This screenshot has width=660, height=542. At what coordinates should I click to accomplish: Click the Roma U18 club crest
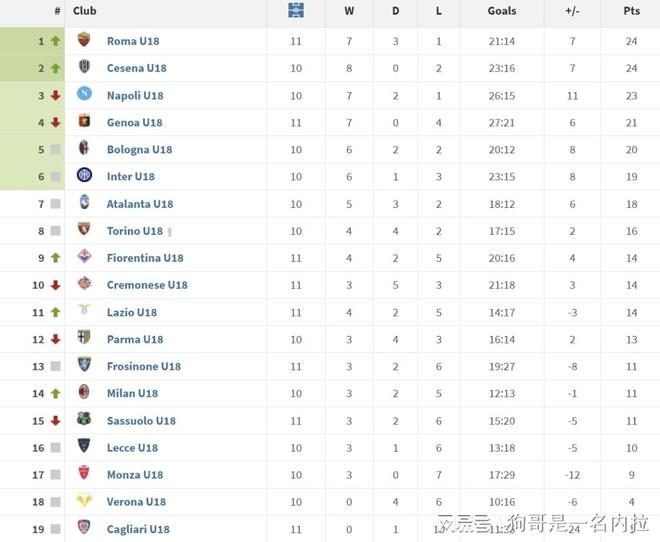[x=84, y=40]
